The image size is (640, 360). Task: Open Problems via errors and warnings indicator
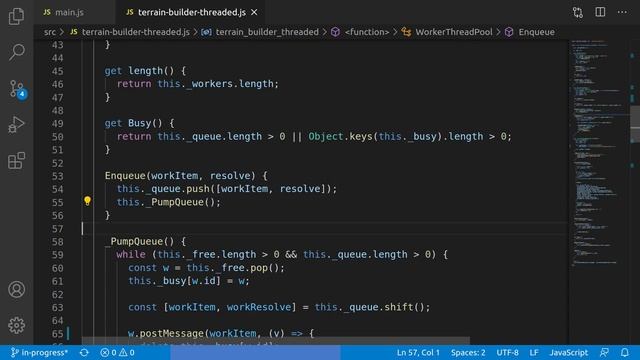(x=118, y=353)
